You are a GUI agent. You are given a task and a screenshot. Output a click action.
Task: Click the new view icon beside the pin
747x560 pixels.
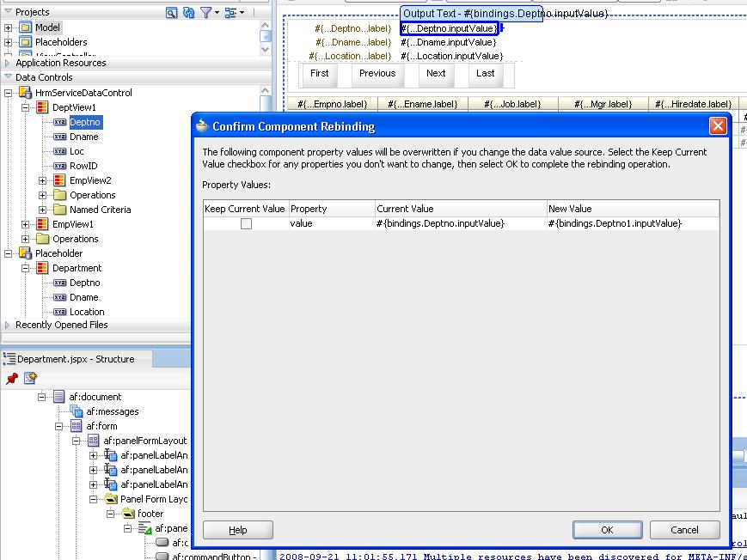click(30, 378)
